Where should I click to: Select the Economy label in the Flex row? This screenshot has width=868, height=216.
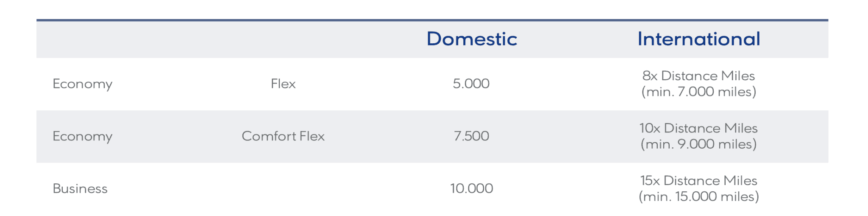(x=82, y=84)
